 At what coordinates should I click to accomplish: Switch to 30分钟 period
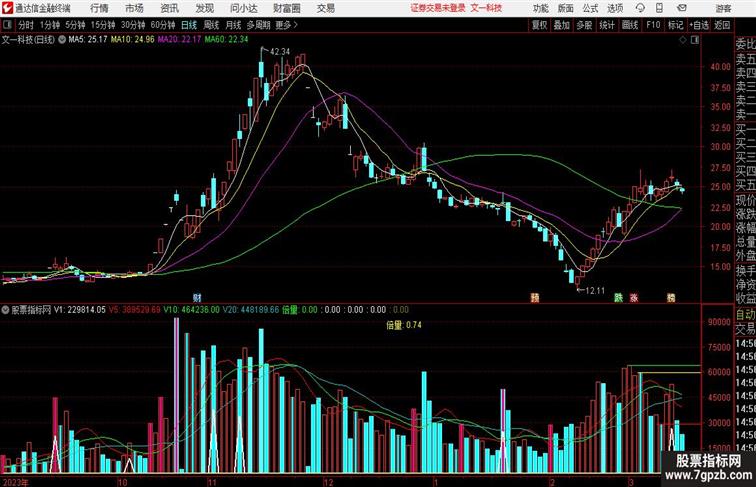[x=133, y=25]
